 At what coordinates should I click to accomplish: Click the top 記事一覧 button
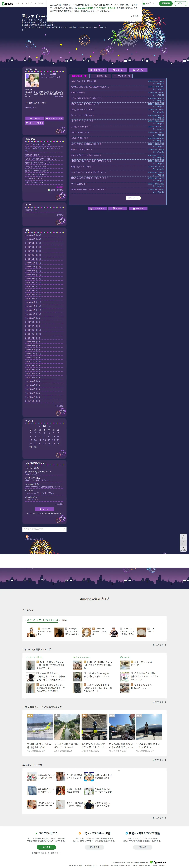point(118,70)
